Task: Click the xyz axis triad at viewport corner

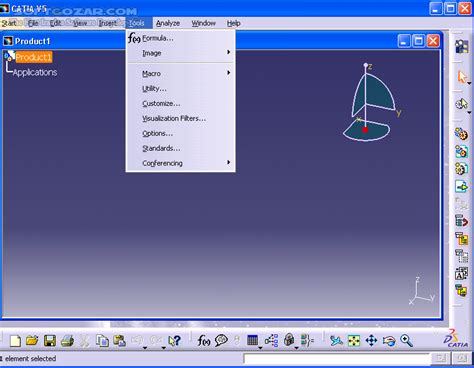Action: click(422, 291)
